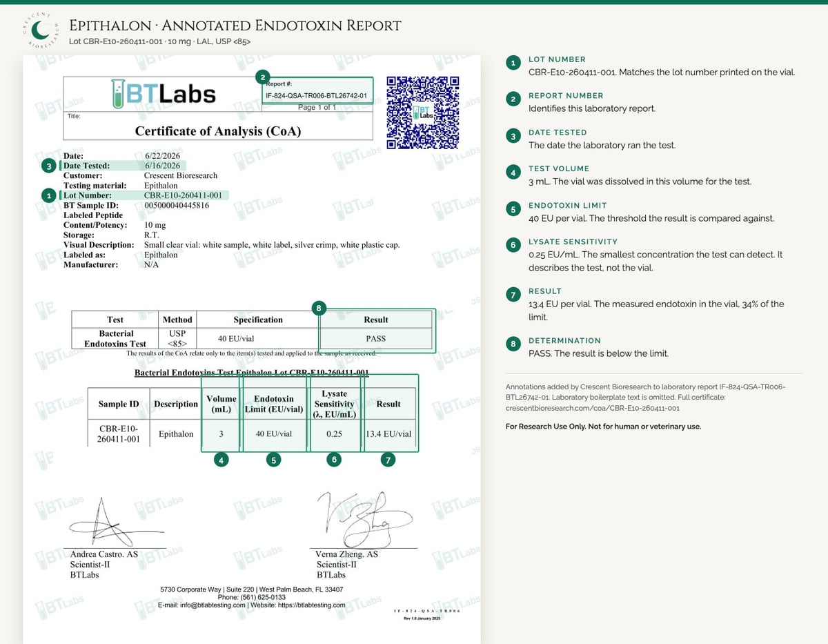Click the 'Lysate Sensitivity (λ, EU/mL)' column header
Image resolution: width=828 pixels, height=644 pixels.
[334, 404]
